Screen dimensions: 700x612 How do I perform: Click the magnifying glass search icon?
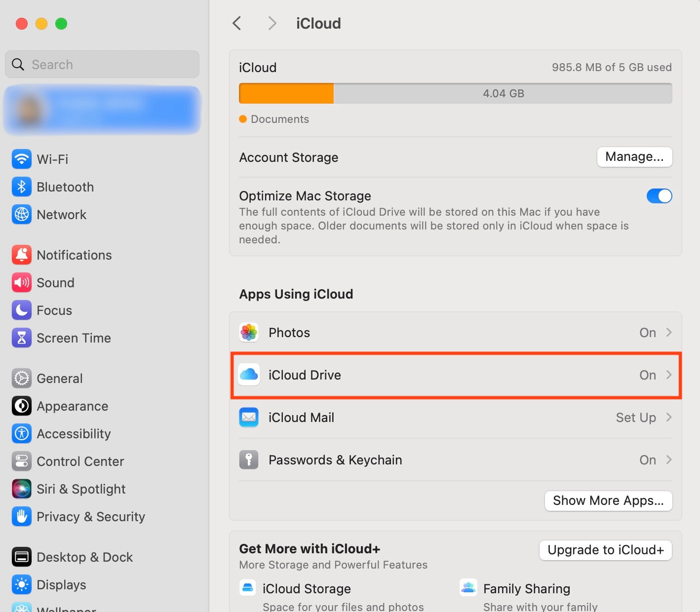click(18, 64)
